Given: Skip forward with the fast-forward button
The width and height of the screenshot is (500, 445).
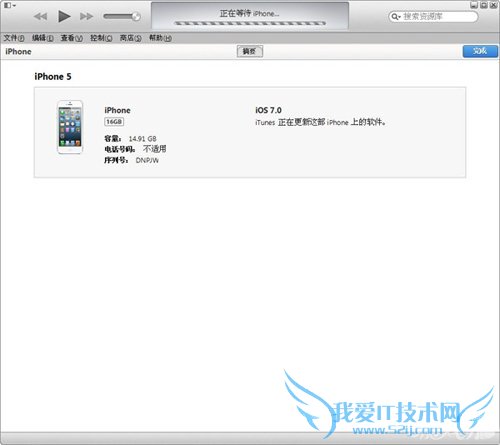Looking at the screenshot, I should (x=86, y=16).
